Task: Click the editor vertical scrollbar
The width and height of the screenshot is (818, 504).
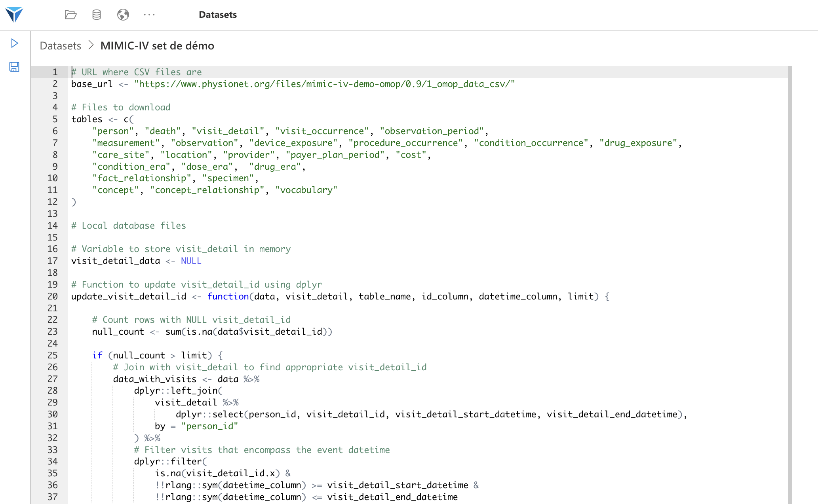Action: (790, 285)
